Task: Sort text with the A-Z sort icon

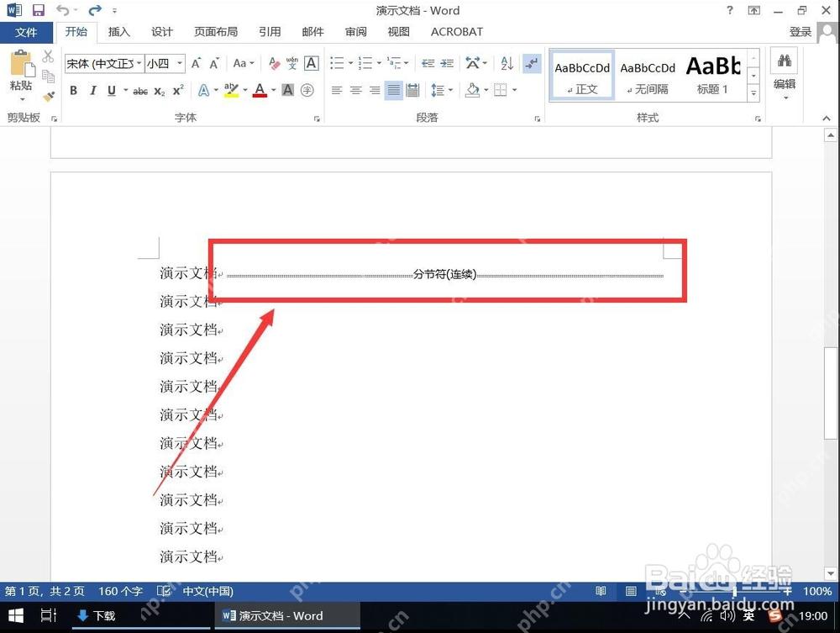Action: (507, 63)
